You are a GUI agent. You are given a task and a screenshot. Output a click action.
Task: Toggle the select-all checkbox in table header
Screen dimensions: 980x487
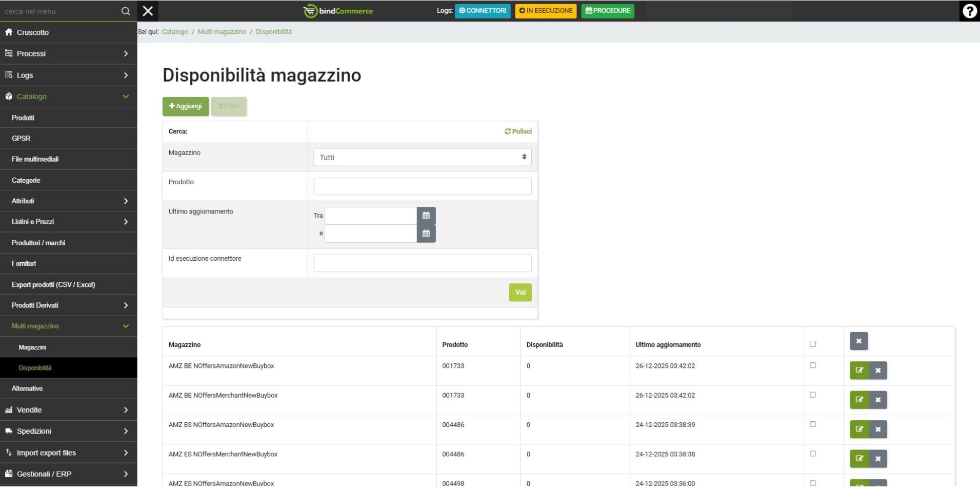[x=812, y=344]
